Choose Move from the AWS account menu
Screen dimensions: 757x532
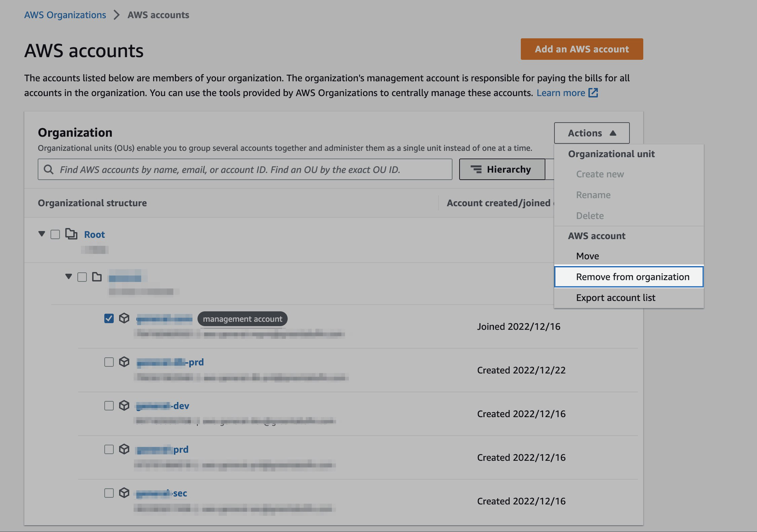pos(587,256)
